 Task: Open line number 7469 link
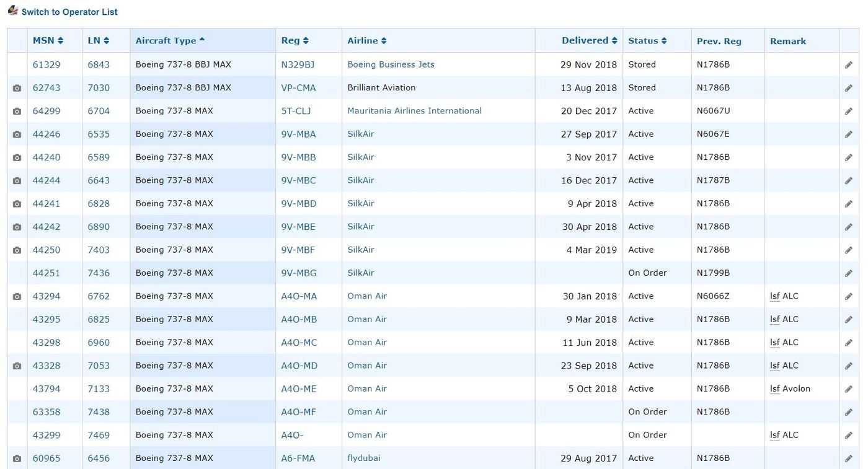pos(99,435)
